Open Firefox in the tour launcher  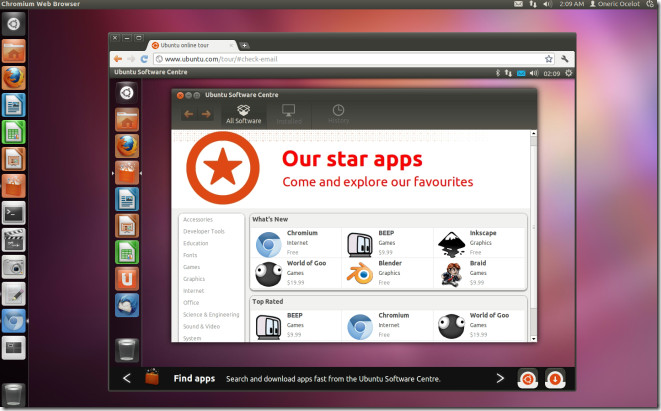pos(127,146)
